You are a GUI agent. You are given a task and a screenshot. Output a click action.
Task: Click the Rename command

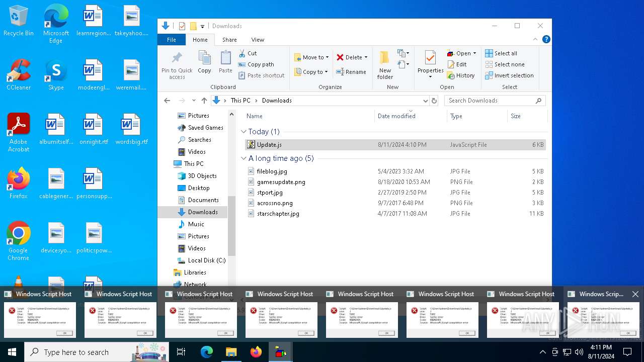(351, 72)
